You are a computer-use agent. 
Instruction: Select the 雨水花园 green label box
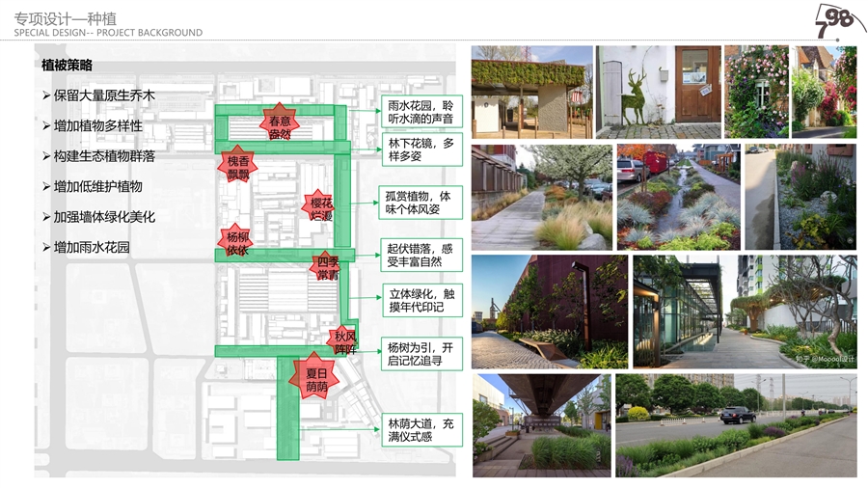coord(420,112)
